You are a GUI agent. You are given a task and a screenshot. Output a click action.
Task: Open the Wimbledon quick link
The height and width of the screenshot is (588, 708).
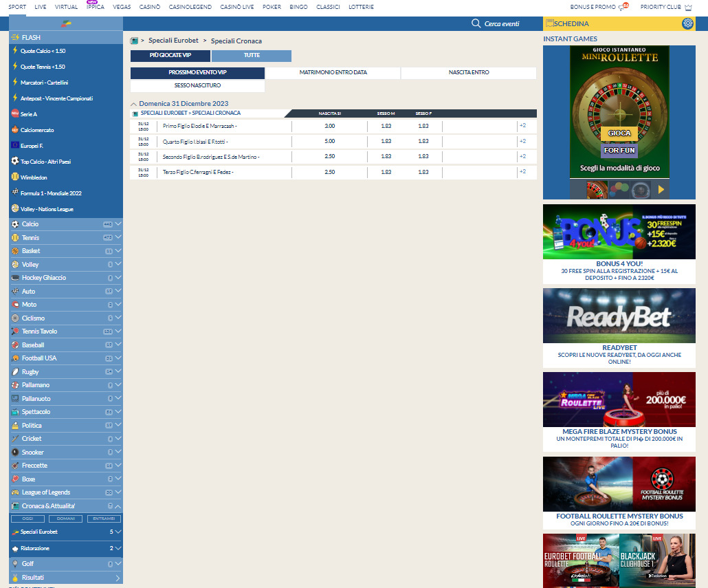[34, 177]
